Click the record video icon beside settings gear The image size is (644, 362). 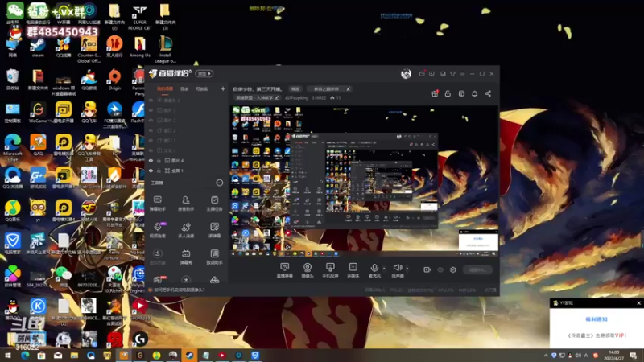pyautogui.click(x=427, y=269)
